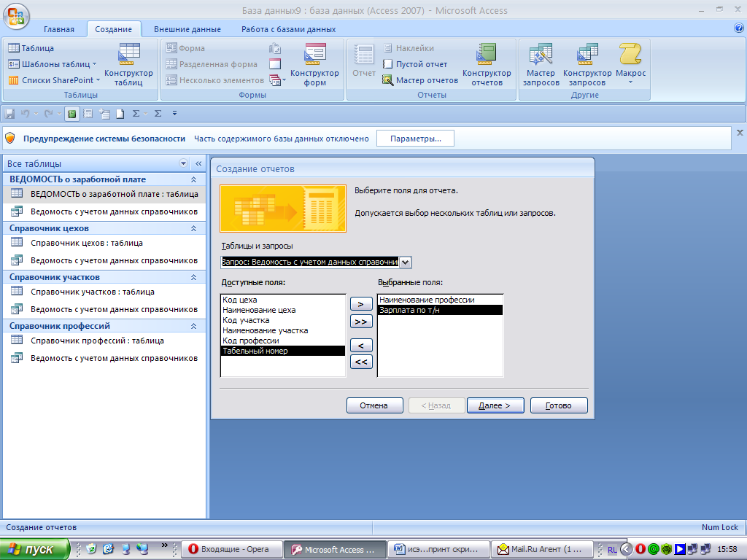747x560 pixels.
Task: Click the help question-mark icon
Action: (x=739, y=28)
